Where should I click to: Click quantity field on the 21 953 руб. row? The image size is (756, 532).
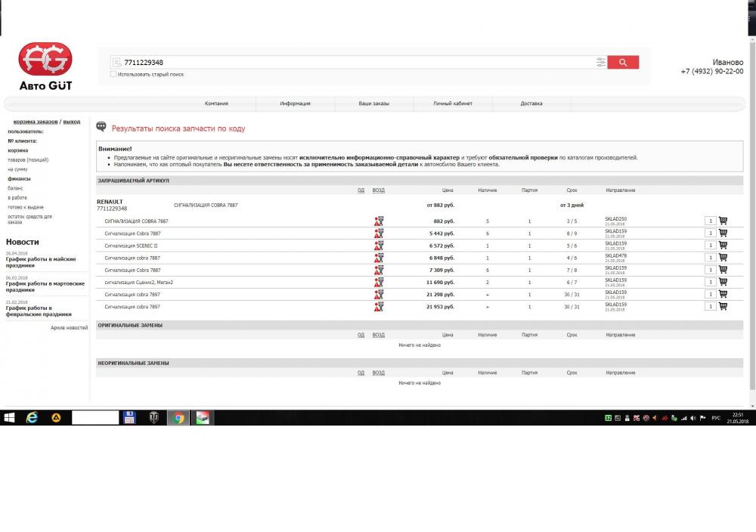coord(710,307)
